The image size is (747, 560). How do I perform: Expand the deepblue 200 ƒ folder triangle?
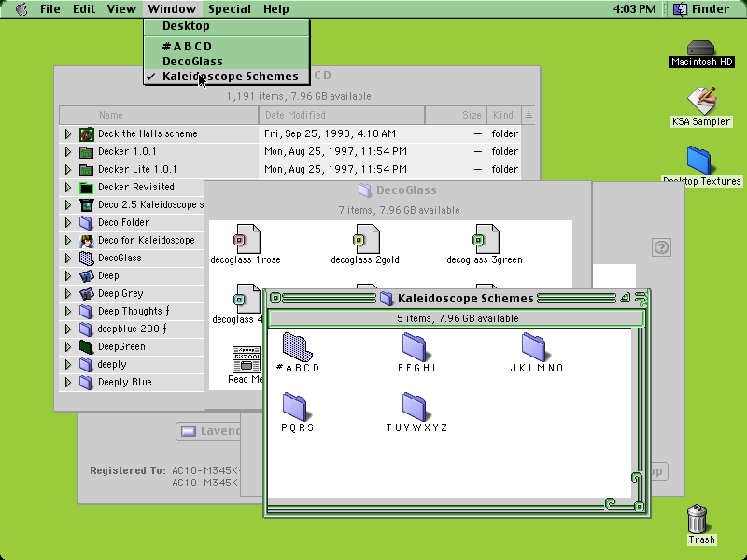68,329
